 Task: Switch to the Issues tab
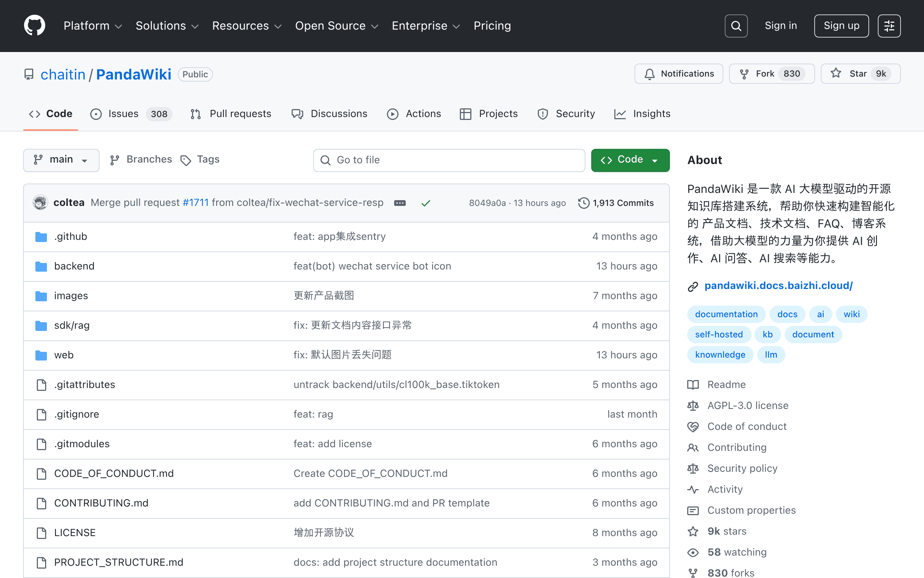[x=131, y=114]
